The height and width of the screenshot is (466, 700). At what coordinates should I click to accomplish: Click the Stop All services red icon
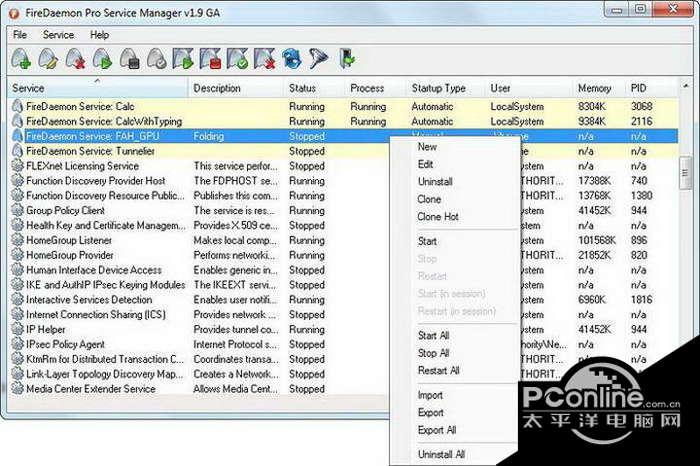click(x=210, y=59)
